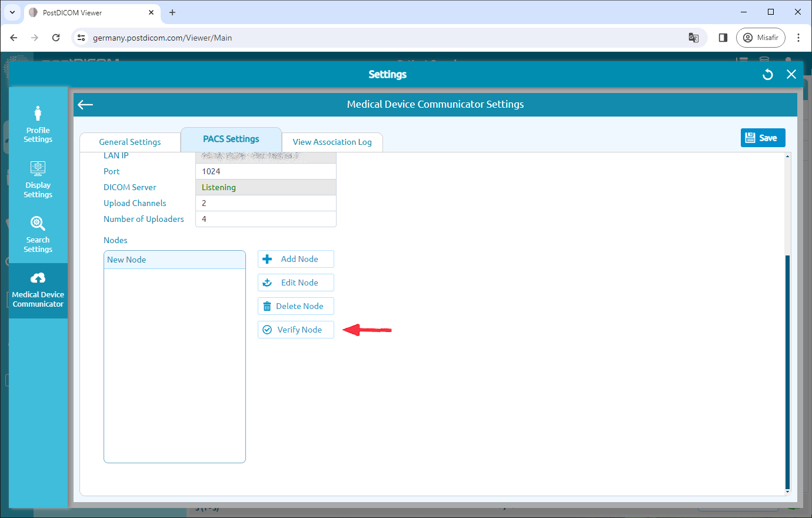Select Search Settings from the sidebar
Image resolution: width=812 pixels, height=518 pixels.
tap(38, 234)
